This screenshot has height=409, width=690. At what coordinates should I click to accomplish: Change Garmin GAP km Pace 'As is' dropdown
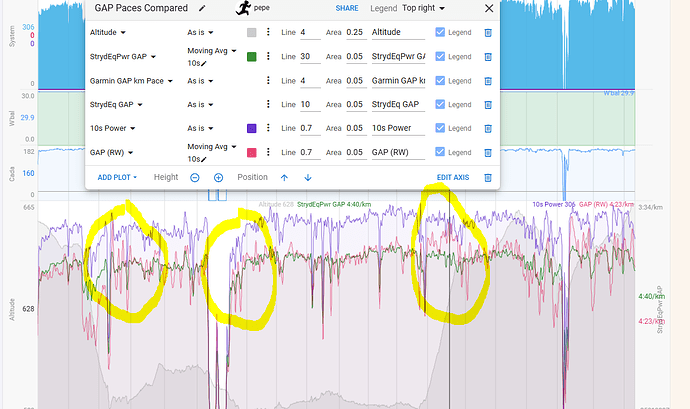point(200,81)
